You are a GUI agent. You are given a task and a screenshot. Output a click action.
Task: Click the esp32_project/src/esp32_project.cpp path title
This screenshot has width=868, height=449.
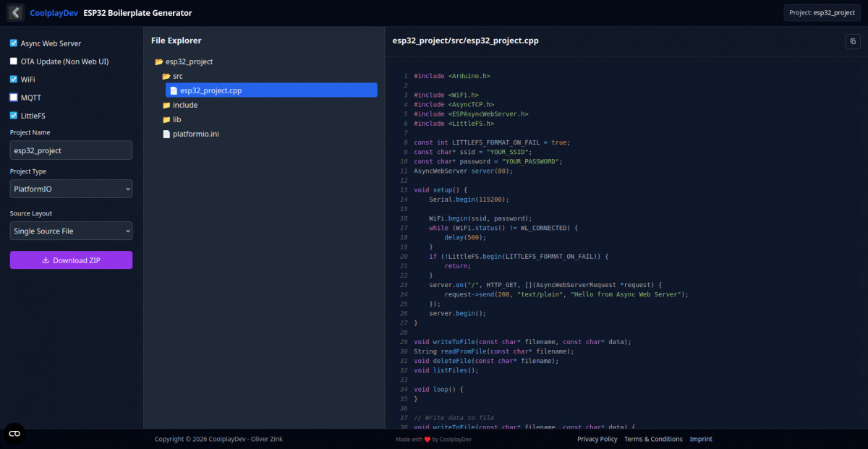tap(465, 40)
